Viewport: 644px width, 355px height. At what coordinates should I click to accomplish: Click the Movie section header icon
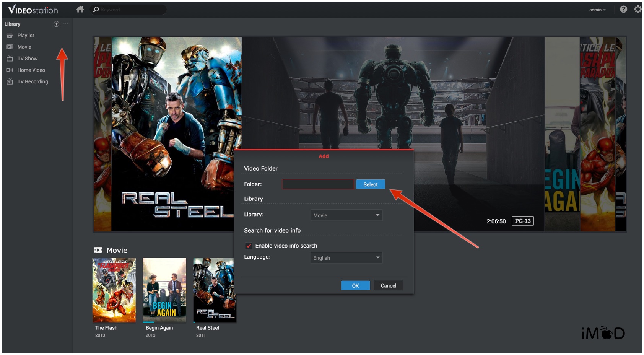98,250
